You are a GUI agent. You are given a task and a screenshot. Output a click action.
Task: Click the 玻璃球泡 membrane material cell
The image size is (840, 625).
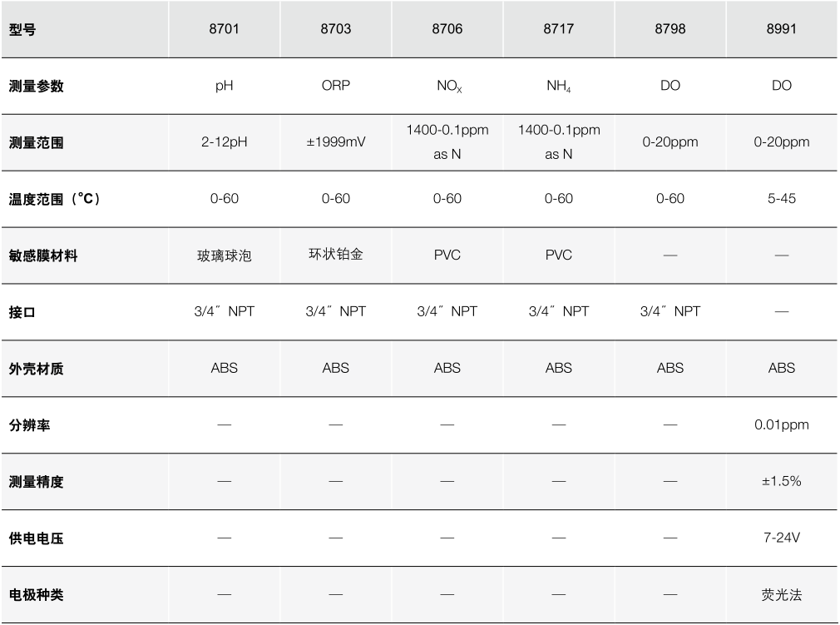click(x=224, y=255)
